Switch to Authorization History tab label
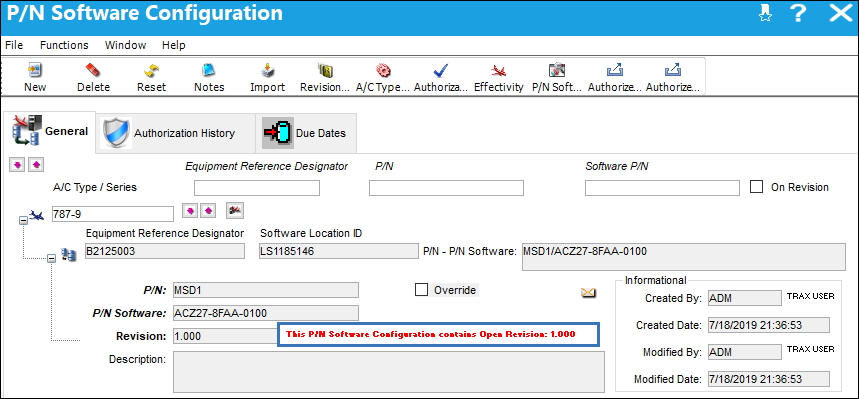This screenshot has height=399, width=859. click(x=185, y=133)
